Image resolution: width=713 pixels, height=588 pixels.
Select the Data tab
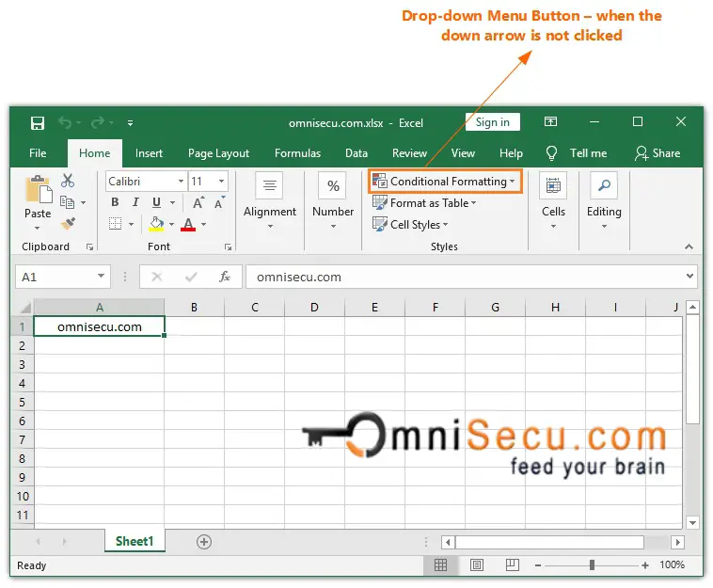click(x=356, y=153)
